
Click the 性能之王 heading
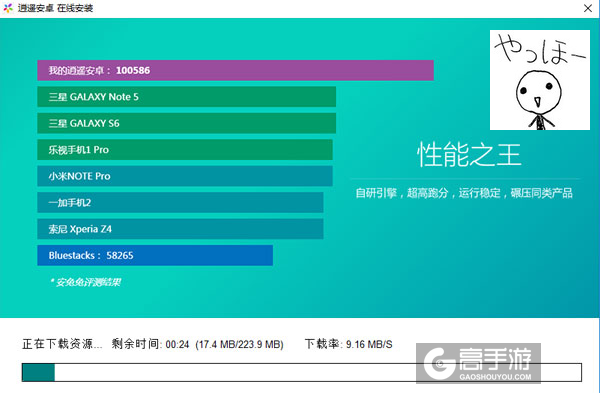[469, 155]
